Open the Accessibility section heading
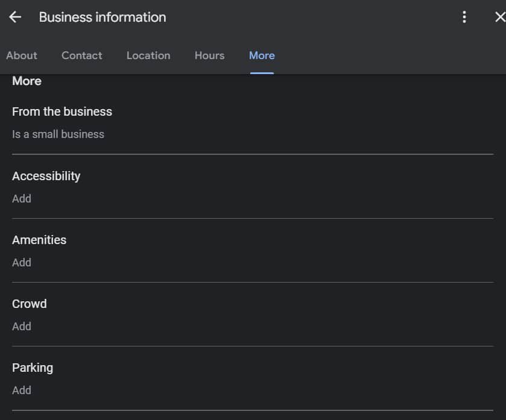Viewport: 506px width, 420px height. [46, 176]
